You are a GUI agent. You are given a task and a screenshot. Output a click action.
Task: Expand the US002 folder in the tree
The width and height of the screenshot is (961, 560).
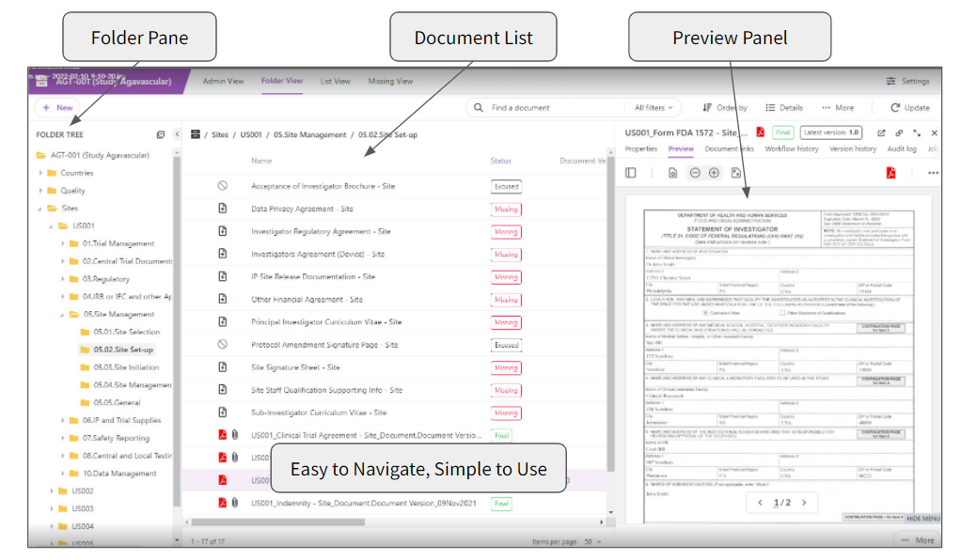tap(51, 489)
